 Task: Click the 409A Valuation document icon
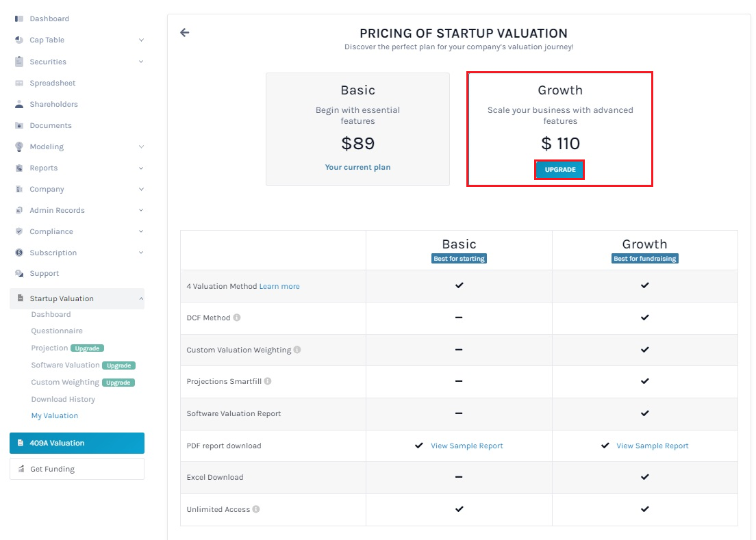click(21, 443)
